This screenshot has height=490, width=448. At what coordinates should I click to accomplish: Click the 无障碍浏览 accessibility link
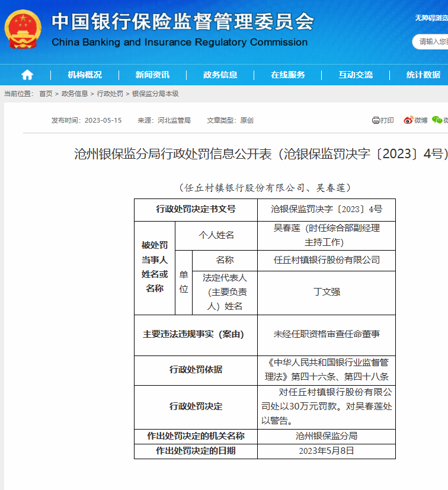pyautogui.click(x=431, y=18)
